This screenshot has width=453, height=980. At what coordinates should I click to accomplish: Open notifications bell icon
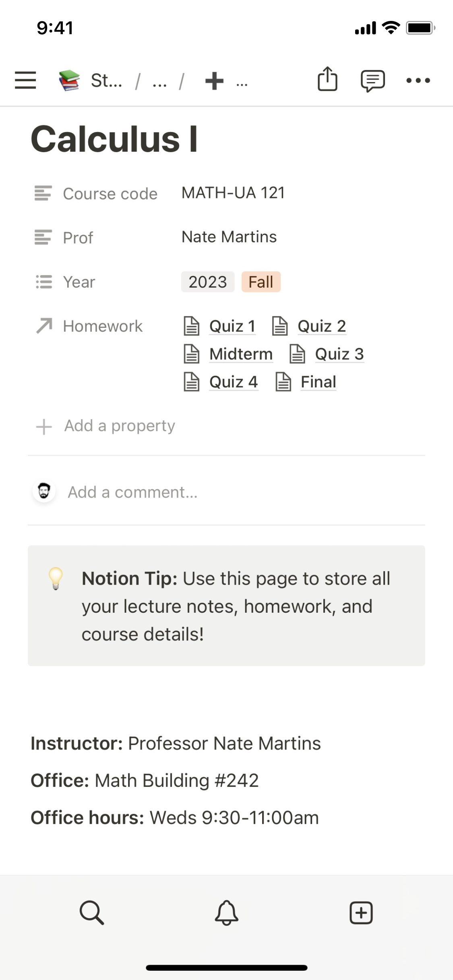(226, 912)
